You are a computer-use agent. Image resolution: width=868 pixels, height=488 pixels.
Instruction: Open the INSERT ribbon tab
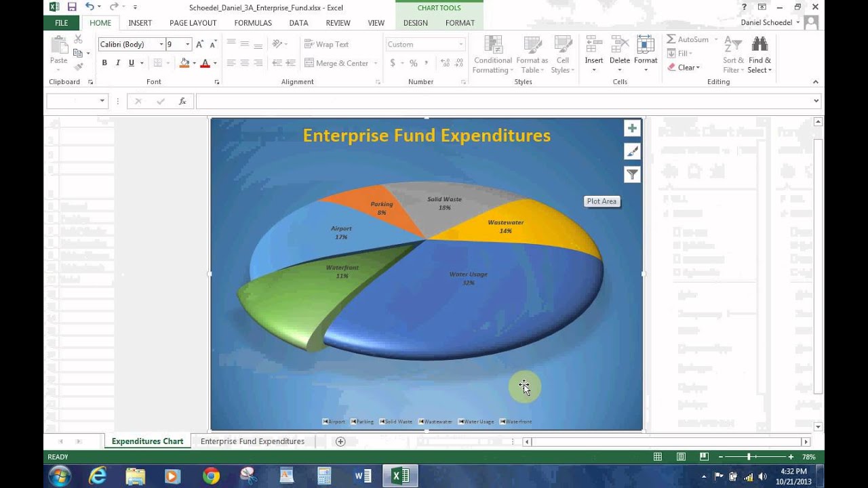[x=140, y=22]
